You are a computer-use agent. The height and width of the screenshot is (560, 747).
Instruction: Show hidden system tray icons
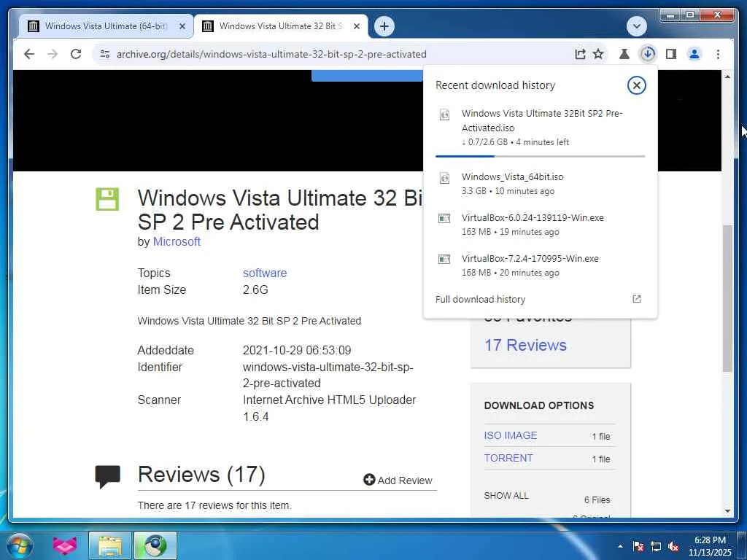[620, 546]
